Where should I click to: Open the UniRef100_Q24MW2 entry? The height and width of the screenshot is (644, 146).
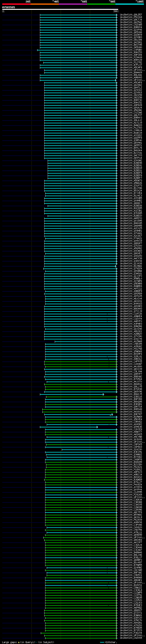click(x=131, y=568)
